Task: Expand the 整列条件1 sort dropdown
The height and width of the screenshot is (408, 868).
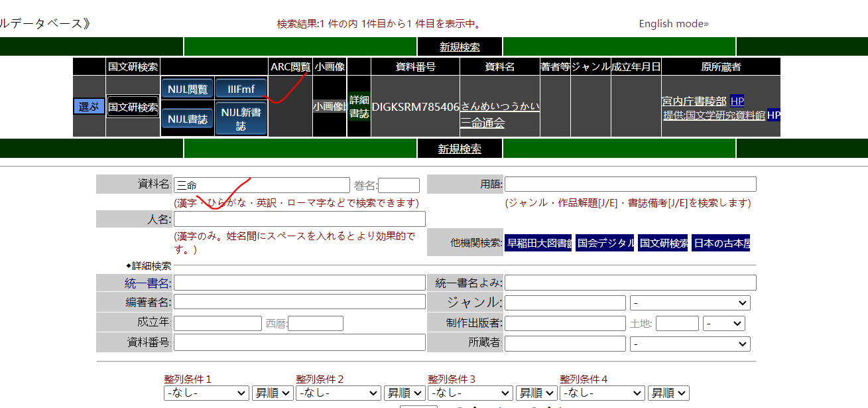Action: [206, 393]
